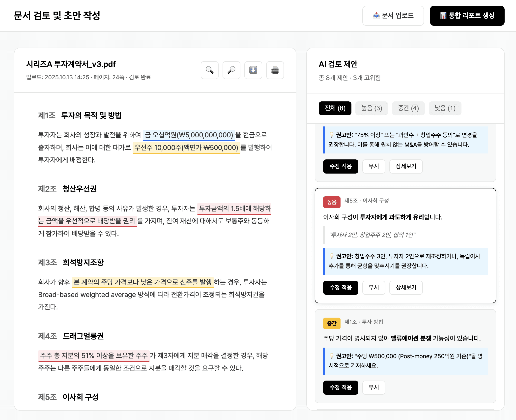Click the red 높음 risk badge
Viewport: 516px width, 420px height.
[x=332, y=202]
